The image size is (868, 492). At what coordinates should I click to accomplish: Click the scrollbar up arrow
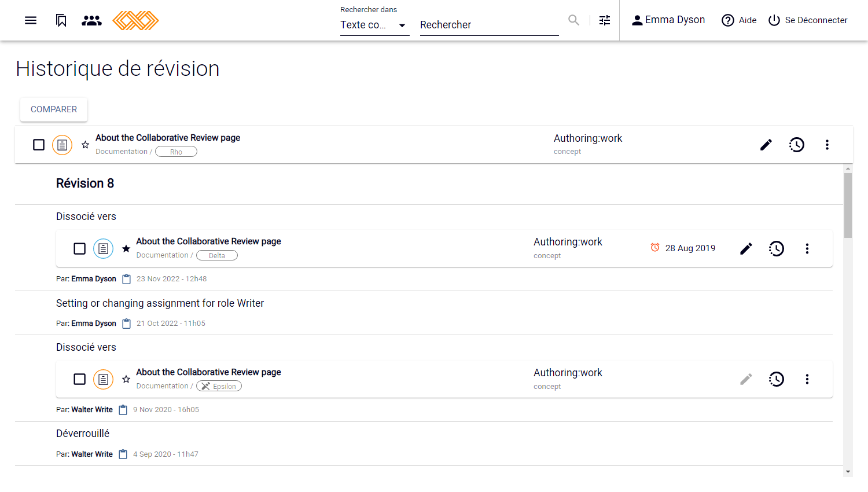coord(848,168)
